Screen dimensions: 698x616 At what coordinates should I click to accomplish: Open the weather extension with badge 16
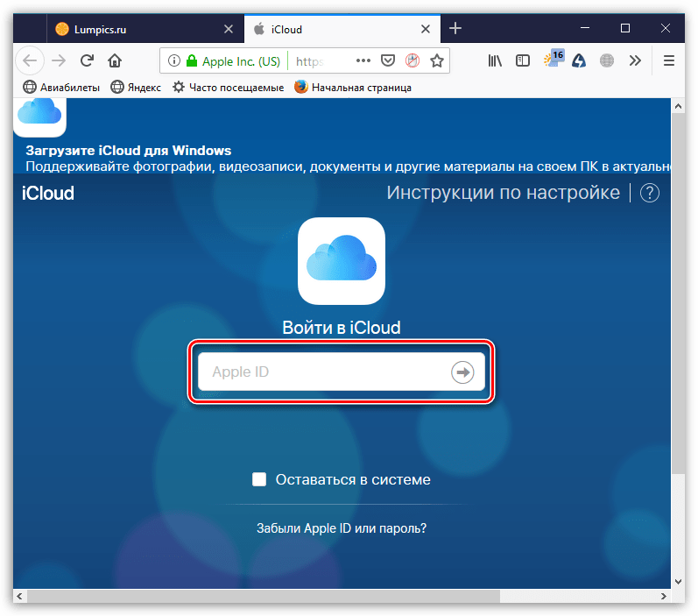point(553,59)
